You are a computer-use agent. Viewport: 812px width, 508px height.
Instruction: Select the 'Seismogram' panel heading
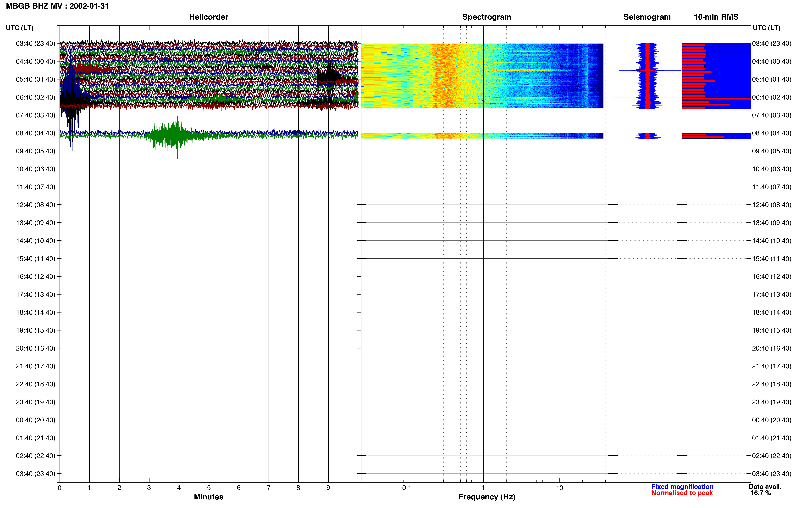point(647,17)
